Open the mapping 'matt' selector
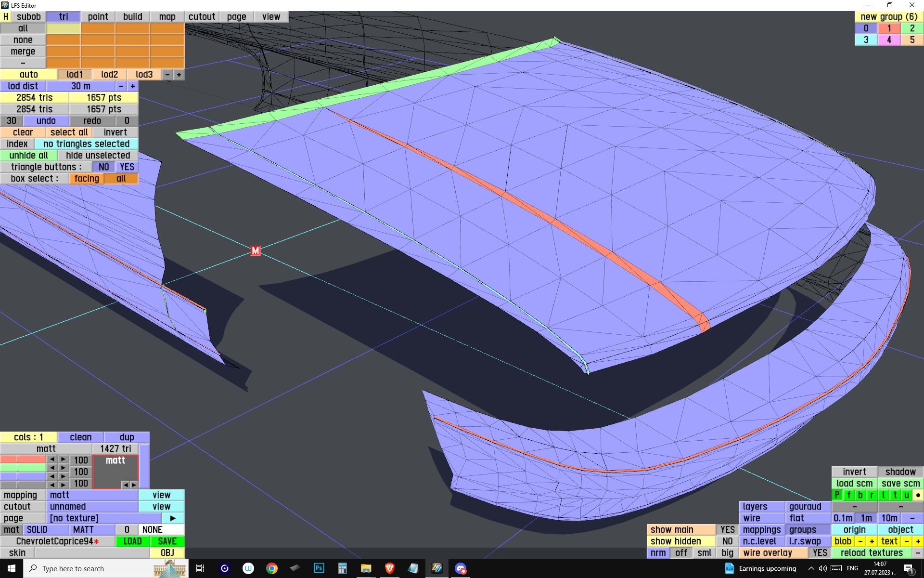 point(92,495)
